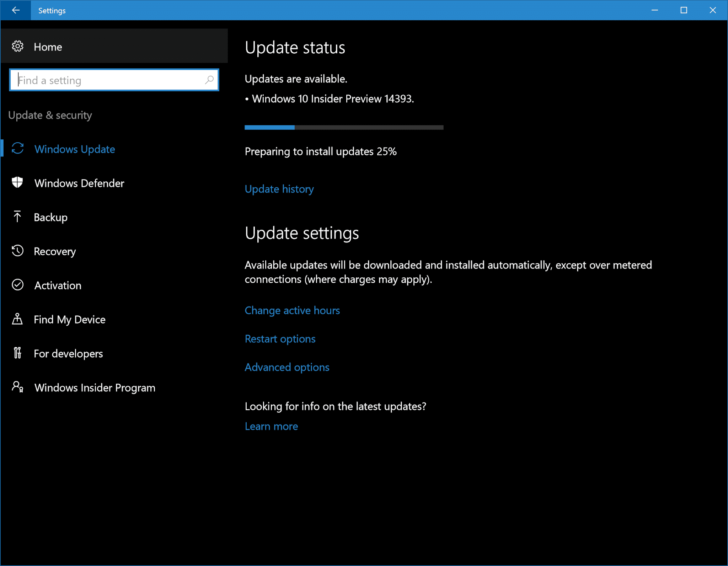Viewport: 728px width, 566px height.
Task: Open For developers via tools icon
Action: click(x=18, y=353)
